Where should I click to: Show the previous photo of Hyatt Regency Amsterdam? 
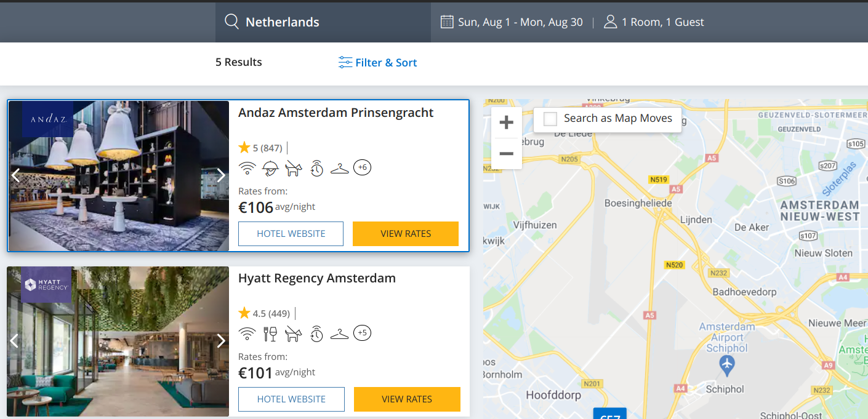(15, 341)
